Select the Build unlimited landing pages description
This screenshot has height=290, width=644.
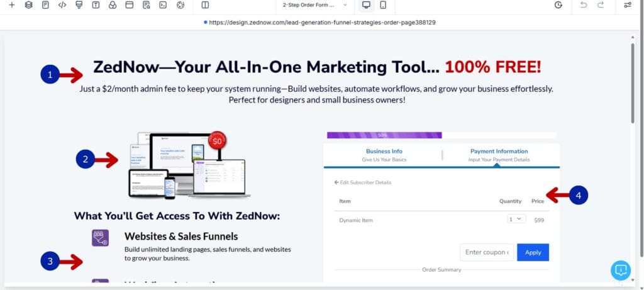(208, 254)
